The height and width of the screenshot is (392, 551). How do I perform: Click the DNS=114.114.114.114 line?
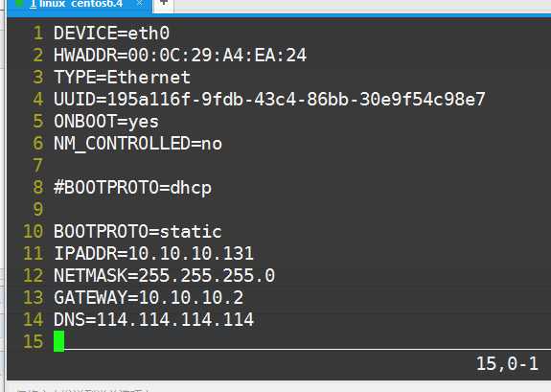(x=153, y=319)
